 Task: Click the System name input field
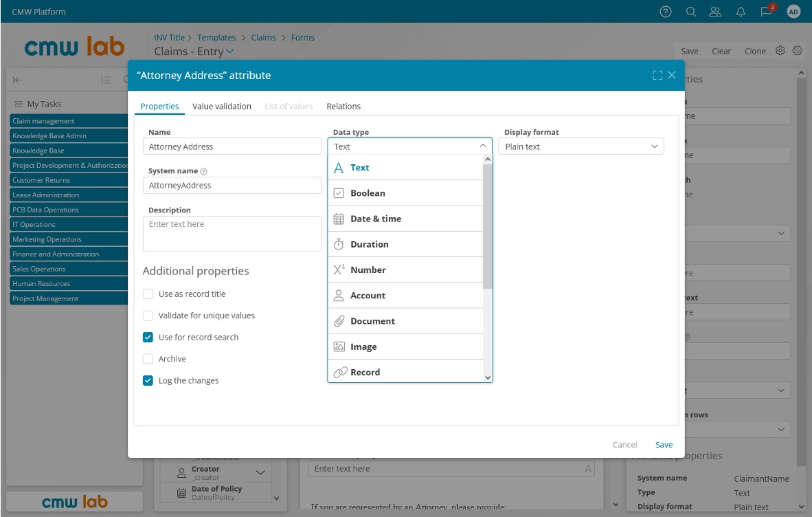[232, 186]
